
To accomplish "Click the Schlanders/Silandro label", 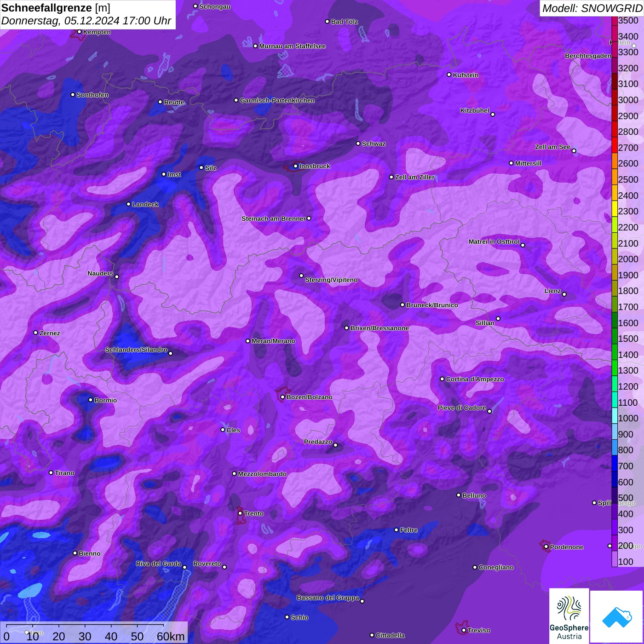I will click(x=136, y=350).
